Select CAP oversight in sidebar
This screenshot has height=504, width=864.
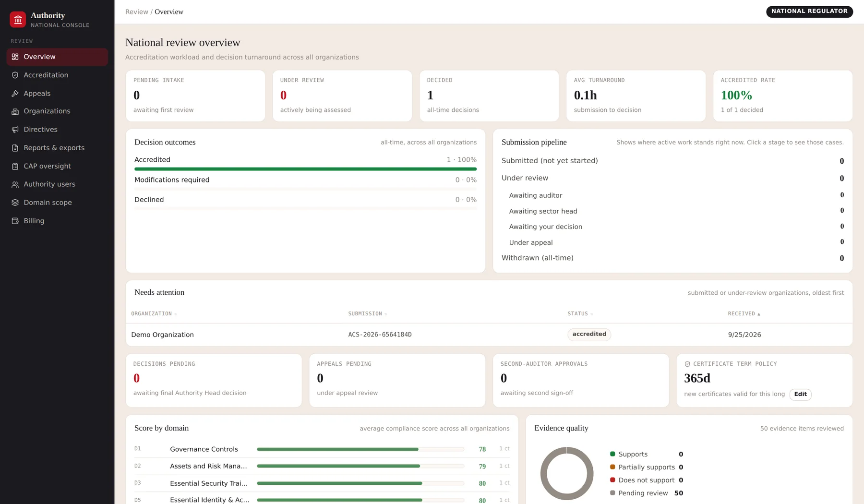tap(57, 166)
